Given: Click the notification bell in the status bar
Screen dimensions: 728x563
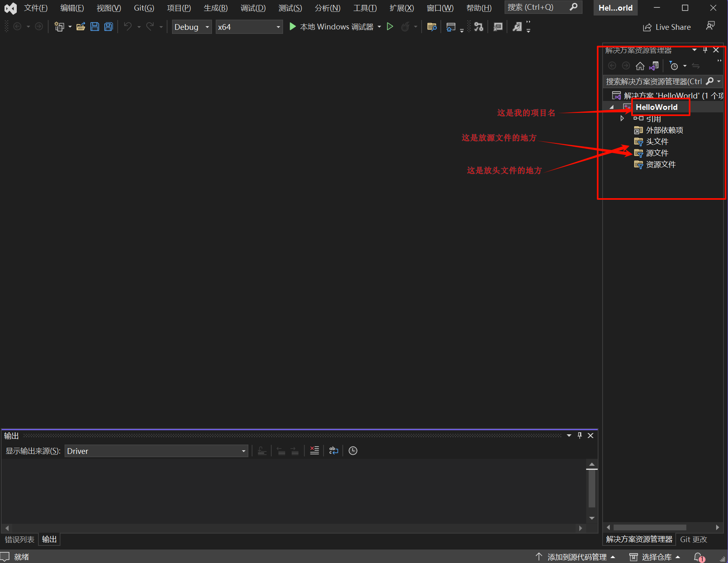Looking at the screenshot, I should (x=699, y=557).
